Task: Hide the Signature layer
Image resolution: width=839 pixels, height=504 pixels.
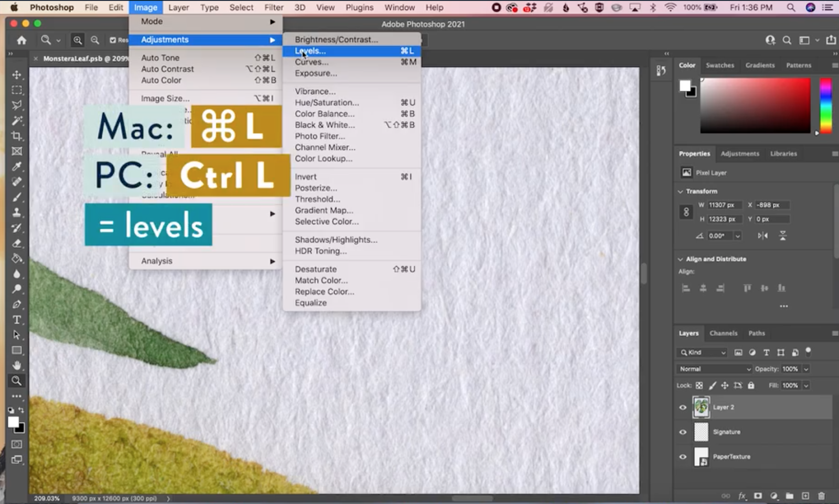Action: [x=683, y=432]
